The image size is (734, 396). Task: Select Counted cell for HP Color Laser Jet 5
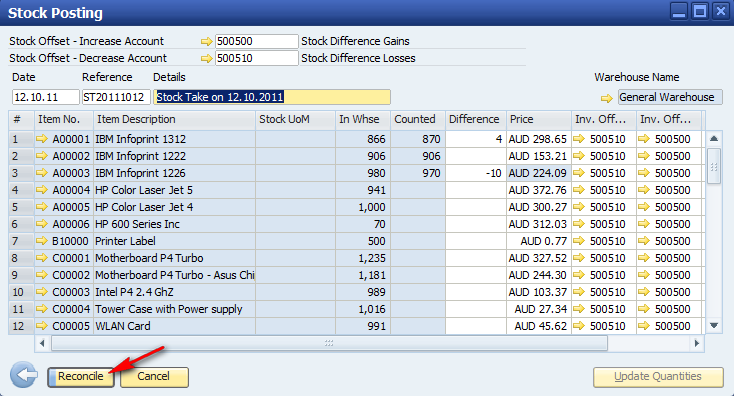coord(418,190)
